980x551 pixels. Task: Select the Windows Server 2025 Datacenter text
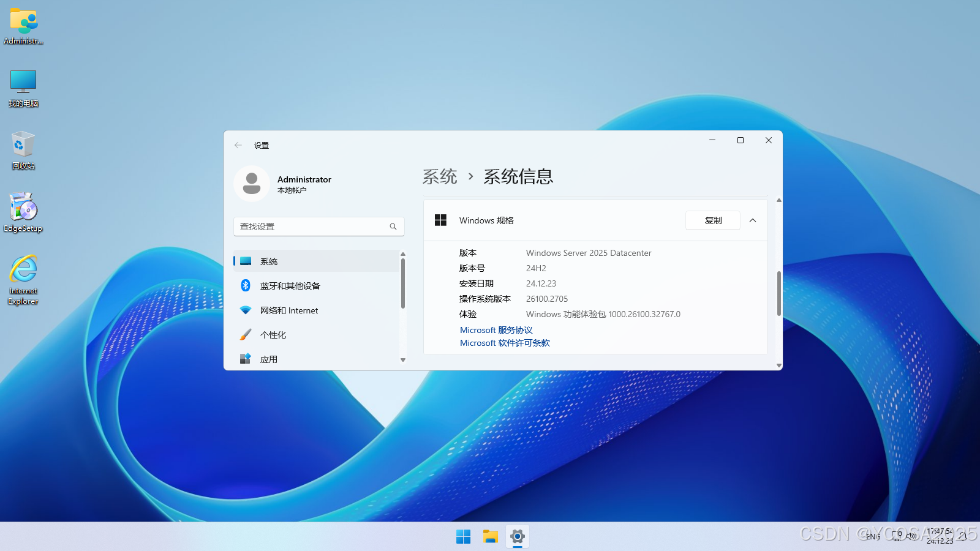[589, 253]
